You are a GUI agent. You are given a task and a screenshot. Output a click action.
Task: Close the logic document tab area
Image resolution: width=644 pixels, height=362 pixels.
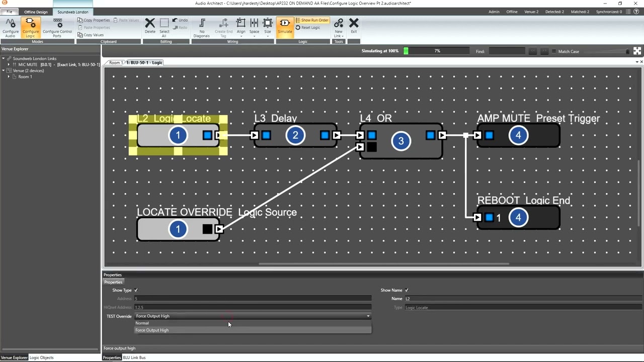pos(641,62)
